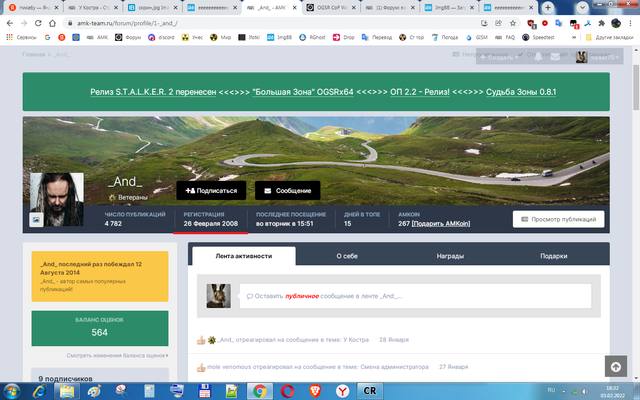Screen dimensions: 640x400
Task: Click the cover photo image icon
Action: (x=36, y=220)
